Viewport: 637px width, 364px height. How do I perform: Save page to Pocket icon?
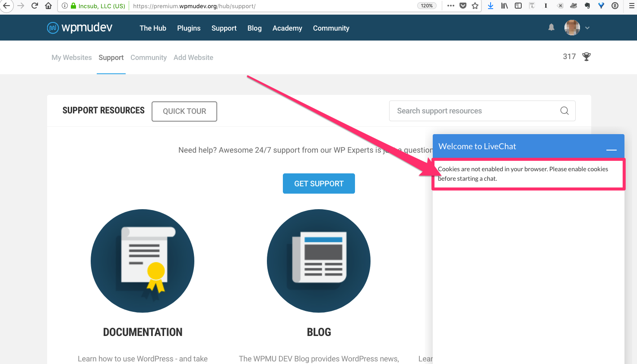(x=463, y=6)
